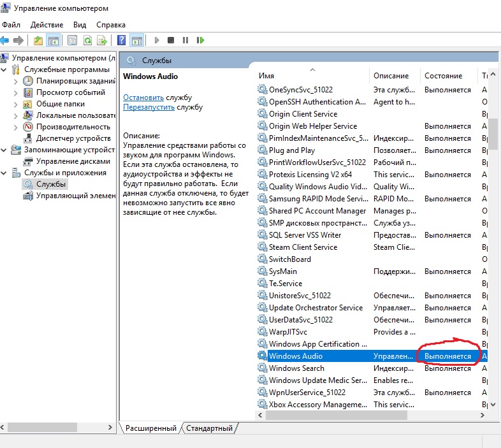Click the Steam Client Service gear icon
Image resolution: width=501 pixels, height=448 pixels.
click(263, 247)
